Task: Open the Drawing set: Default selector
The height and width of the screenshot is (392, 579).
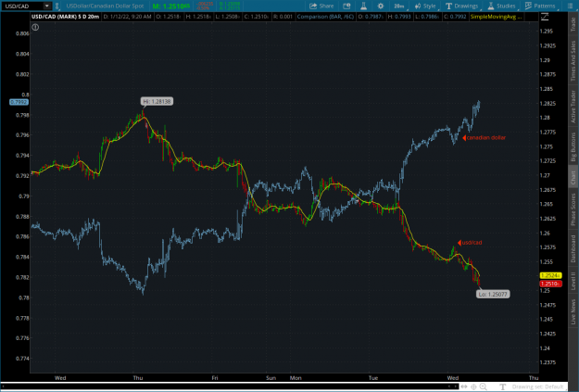Action: pos(537,386)
